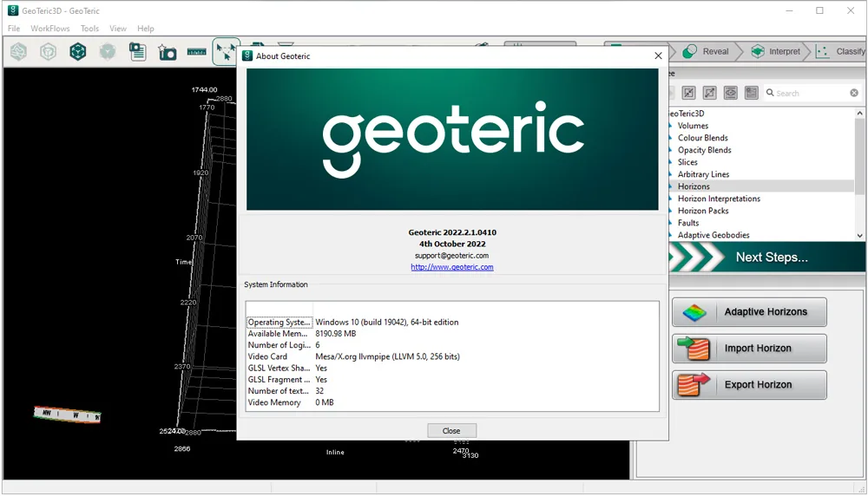Switch to the Interpret workflow tab
868x496 pixels.
point(775,51)
